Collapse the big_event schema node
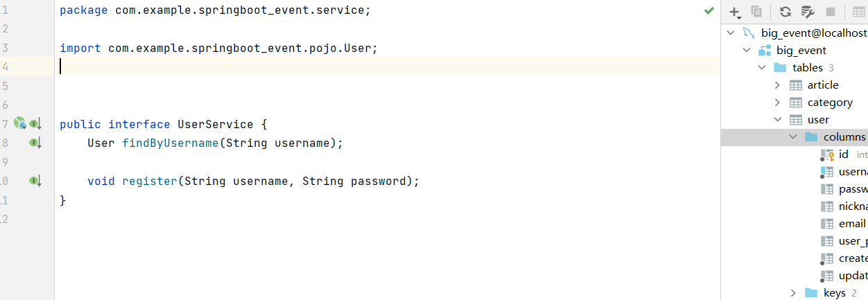 point(746,50)
